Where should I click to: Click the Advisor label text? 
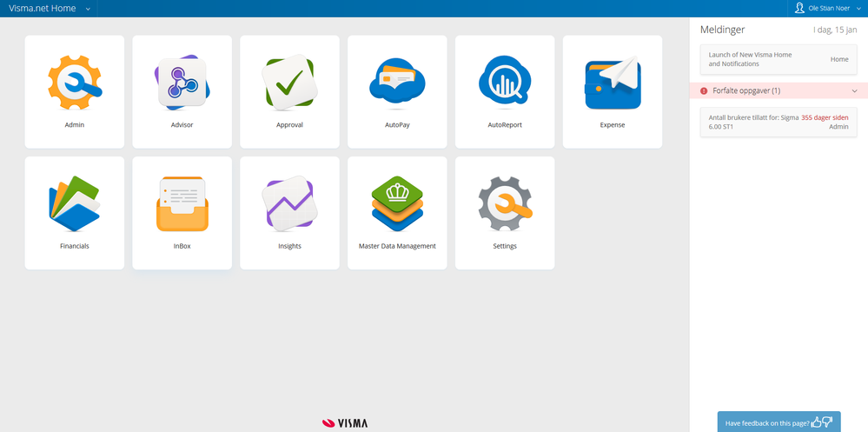(x=182, y=125)
